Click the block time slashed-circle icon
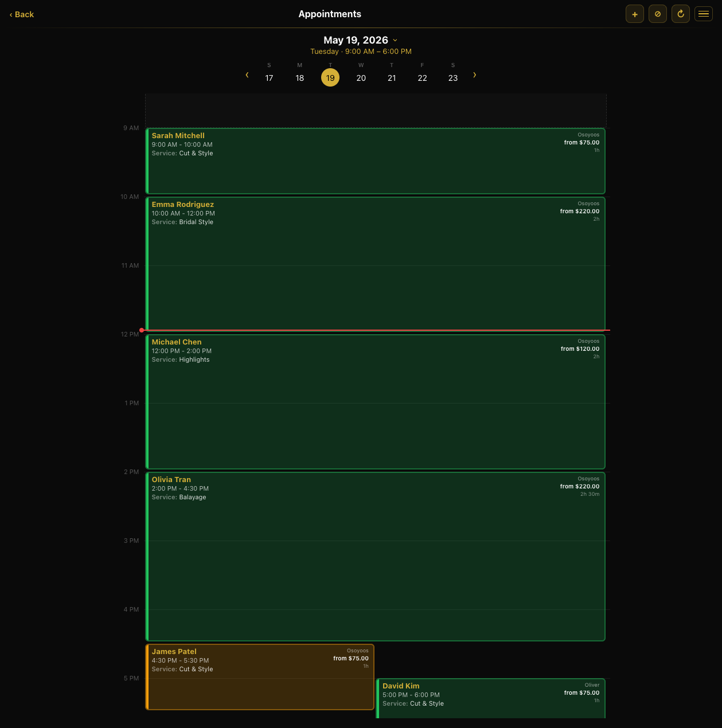722x728 pixels. (x=658, y=14)
